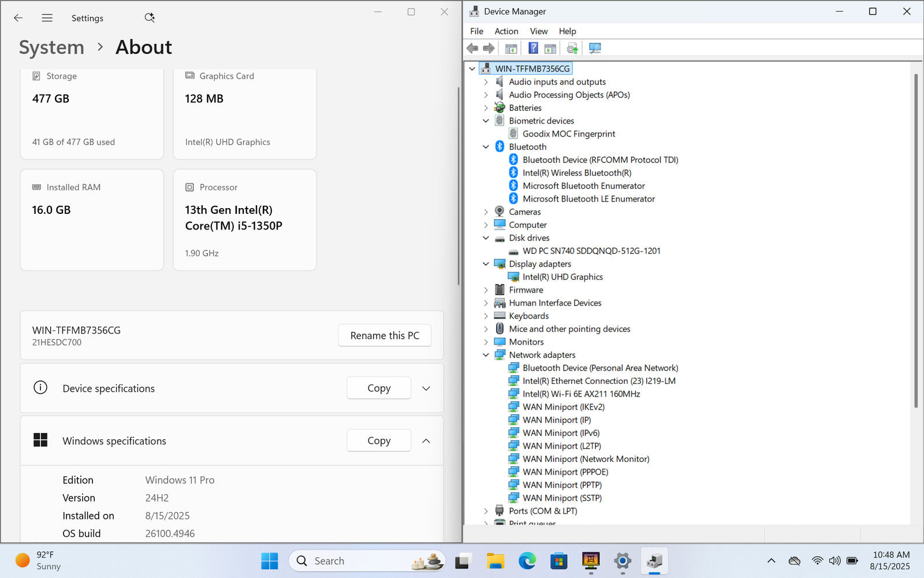Open Microsoft Edge from taskbar
This screenshot has height=578, width=924.
(x=527, y=561)
